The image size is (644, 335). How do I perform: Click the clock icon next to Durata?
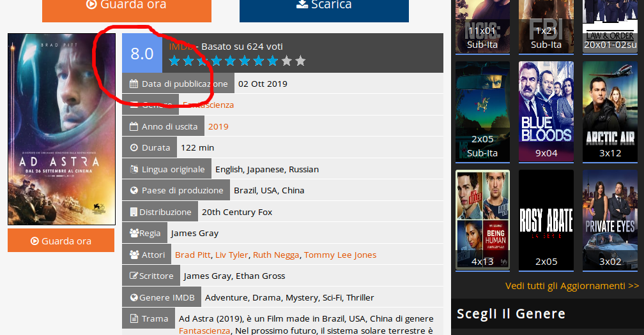coord(134,147)
